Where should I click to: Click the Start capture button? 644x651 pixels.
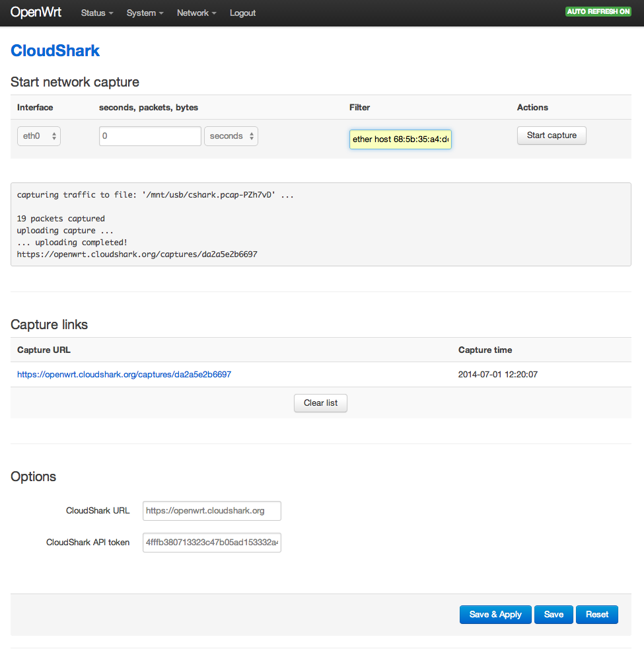[552, 135]
